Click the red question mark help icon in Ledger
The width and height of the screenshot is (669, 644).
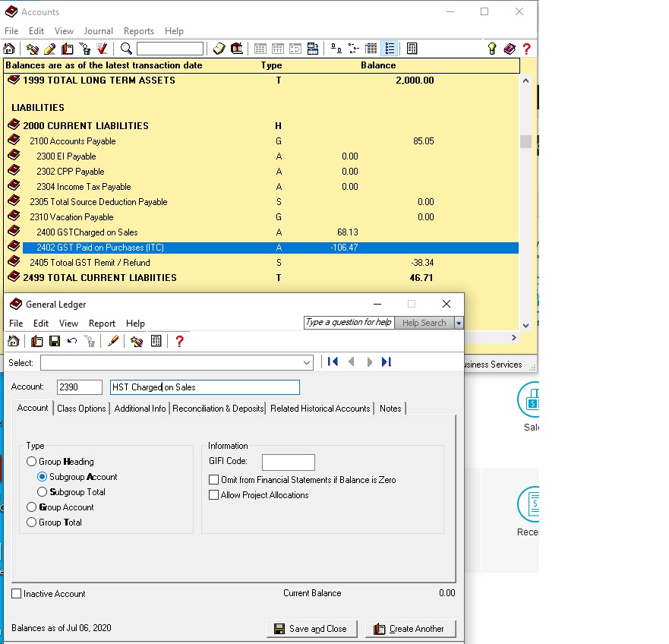click(x=180, y=341)
